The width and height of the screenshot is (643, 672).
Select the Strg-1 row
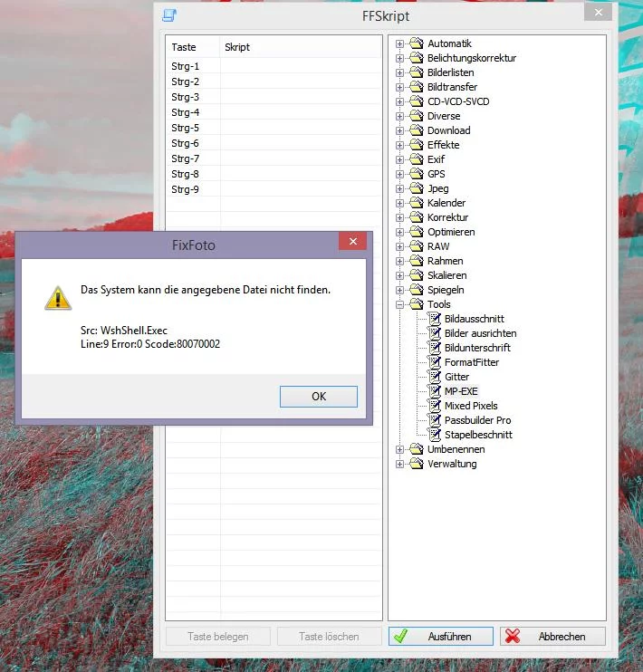coord(274,66)
